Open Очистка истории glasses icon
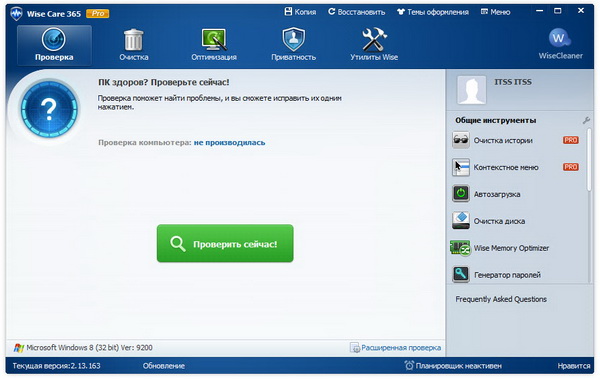Viewport: 600px width, 380px height. click(x=461, y=140)
